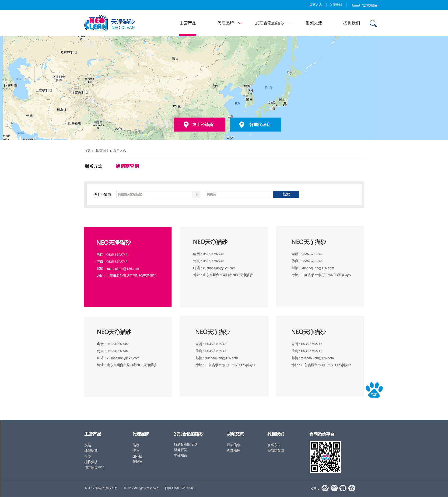
Task: Click the 检索 search button
Action: 286,194
